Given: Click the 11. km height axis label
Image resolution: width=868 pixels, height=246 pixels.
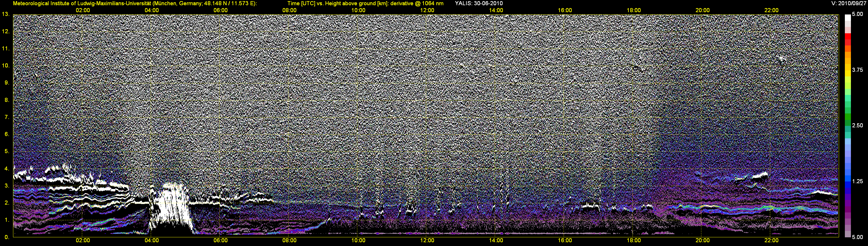Looking at the screenshot, I should 6,49.
